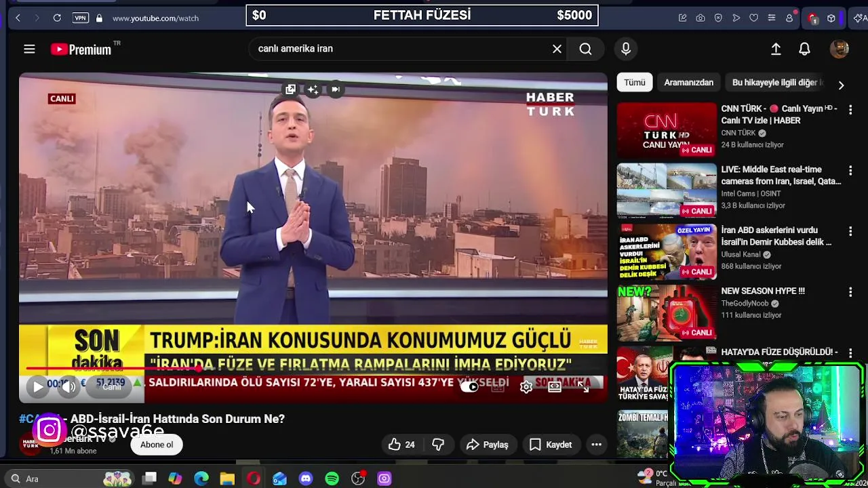Open YouTube notifications bell
This screenshot has height=488, width=868.
tap(804, 49)
